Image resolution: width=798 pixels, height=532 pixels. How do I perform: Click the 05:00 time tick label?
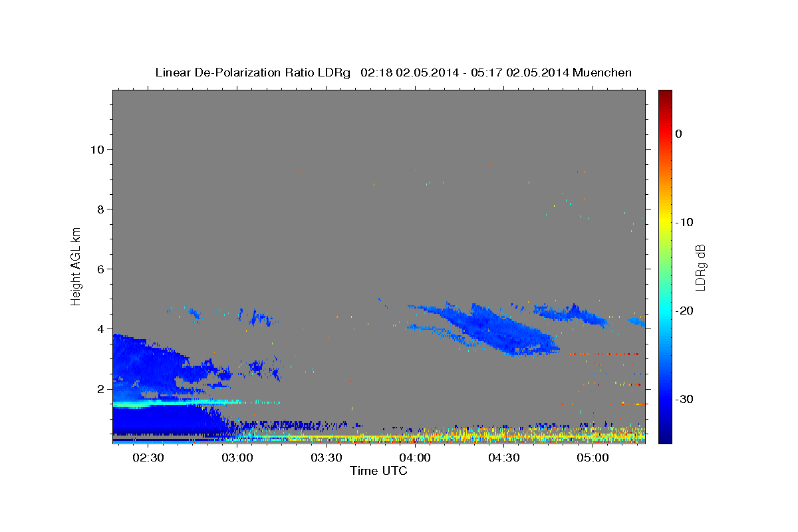(593, 458)
